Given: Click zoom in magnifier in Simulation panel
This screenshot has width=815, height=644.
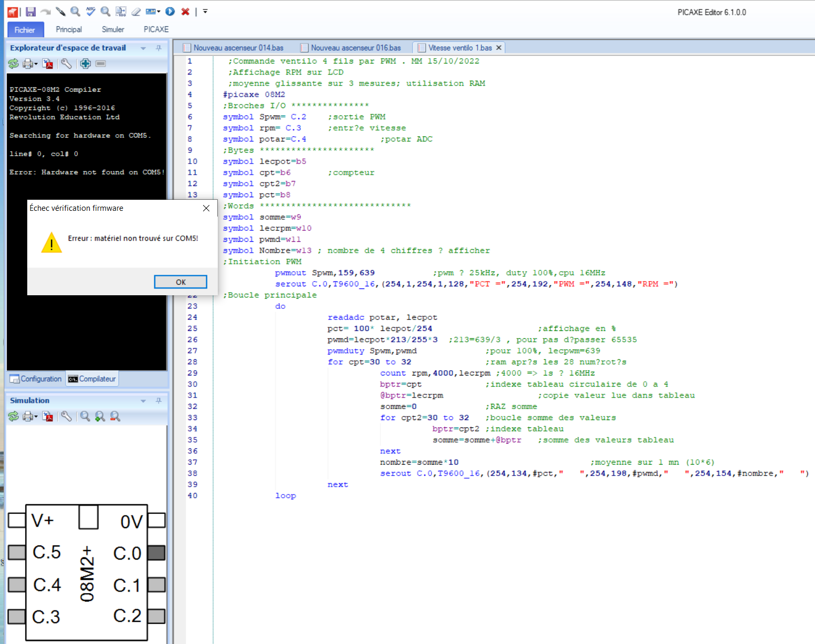Looking at the screenshot, I should coord(100,416).
